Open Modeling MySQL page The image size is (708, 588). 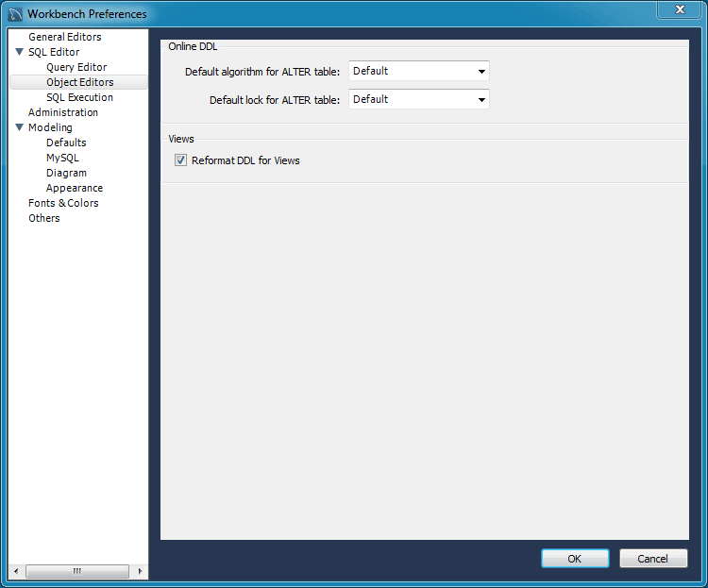[x=62, y=158]
